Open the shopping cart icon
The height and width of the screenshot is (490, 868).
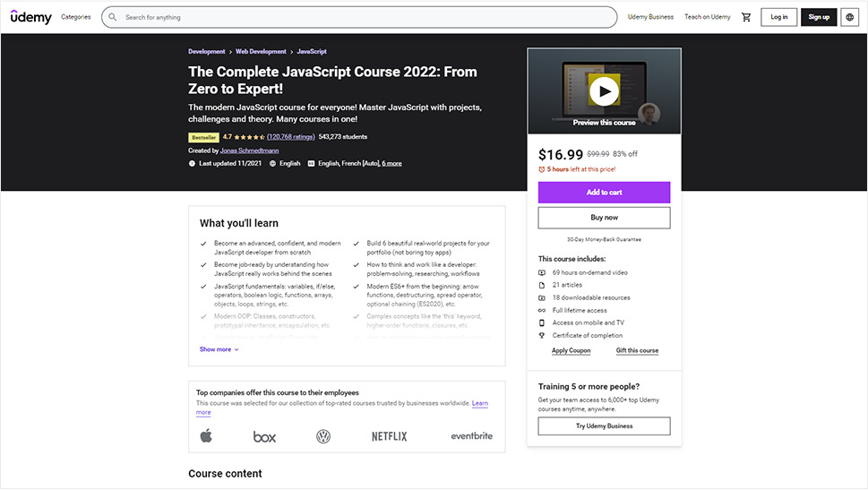pos(746,17)
